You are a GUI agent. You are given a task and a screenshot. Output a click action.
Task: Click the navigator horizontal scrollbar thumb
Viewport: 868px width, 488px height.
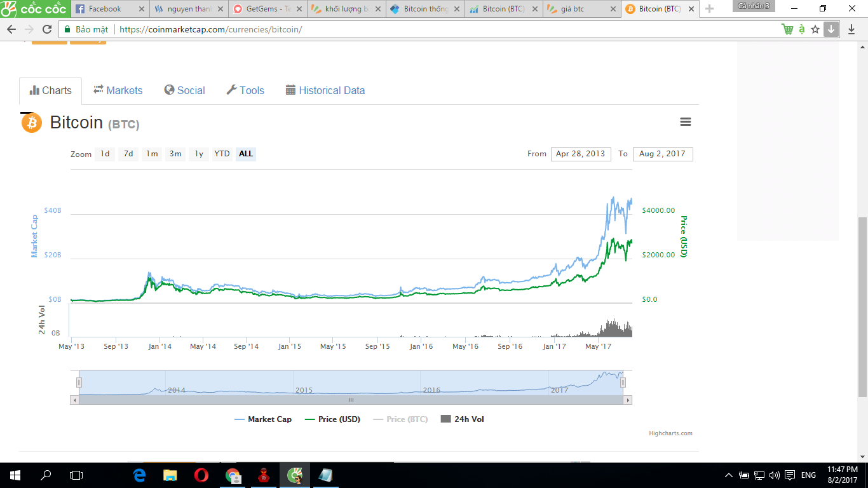pos(351,400)
